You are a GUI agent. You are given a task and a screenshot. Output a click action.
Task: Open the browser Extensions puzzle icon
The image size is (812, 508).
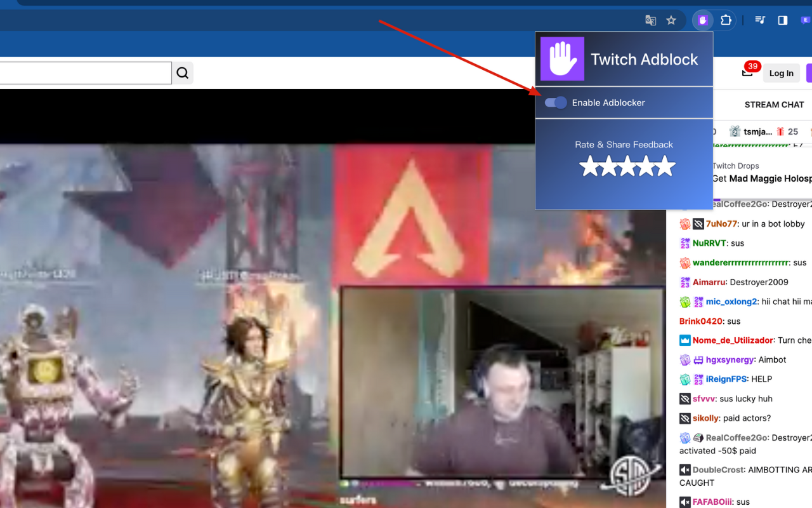coord(726,20)
